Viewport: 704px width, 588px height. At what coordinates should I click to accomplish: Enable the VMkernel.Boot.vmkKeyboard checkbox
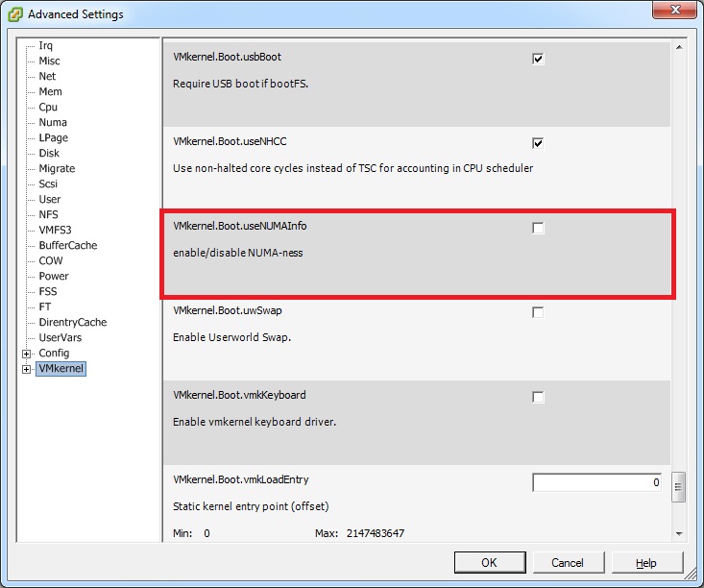[x=538, y=397]
